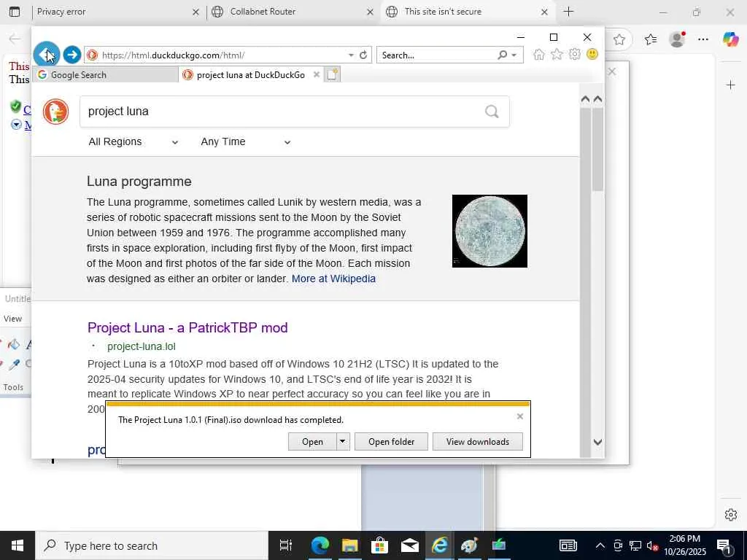Click the Moon thumbnail image
This screenshot has height=560, width=747.
tap(489, 231)
